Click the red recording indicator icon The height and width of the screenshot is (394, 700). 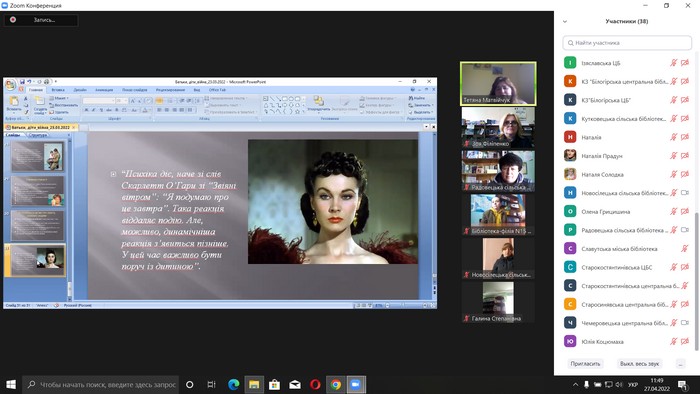(x=13, y=20)
